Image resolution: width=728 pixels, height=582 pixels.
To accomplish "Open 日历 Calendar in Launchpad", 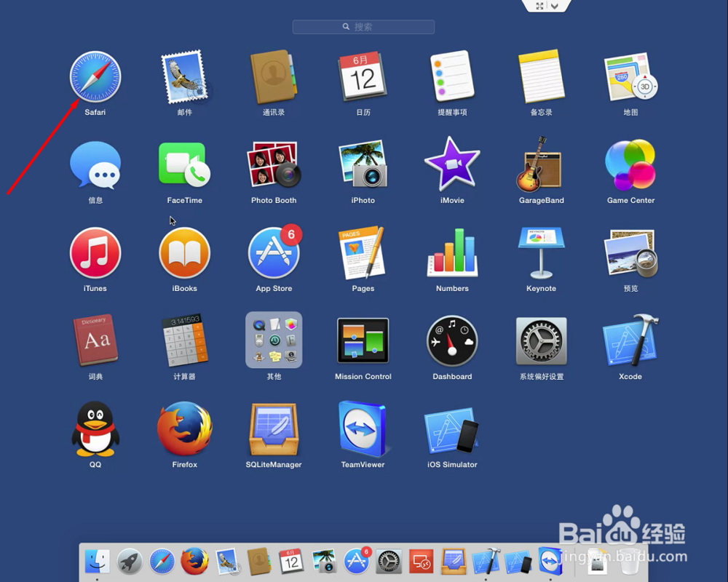I will pyautogui.click(x=363, y=77).
